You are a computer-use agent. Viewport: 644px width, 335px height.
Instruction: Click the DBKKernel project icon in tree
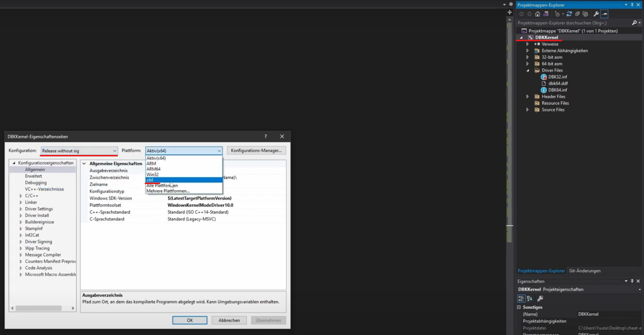coord(531,38)
